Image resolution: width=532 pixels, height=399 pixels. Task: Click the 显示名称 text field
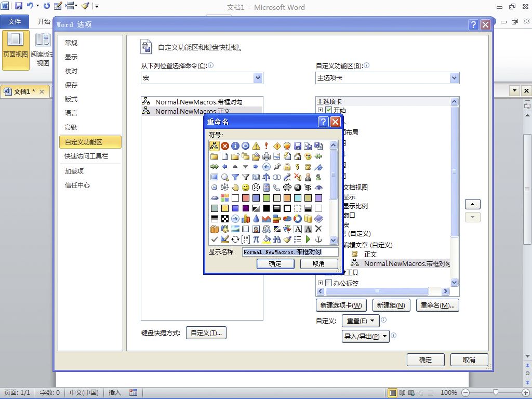point(290,252)
